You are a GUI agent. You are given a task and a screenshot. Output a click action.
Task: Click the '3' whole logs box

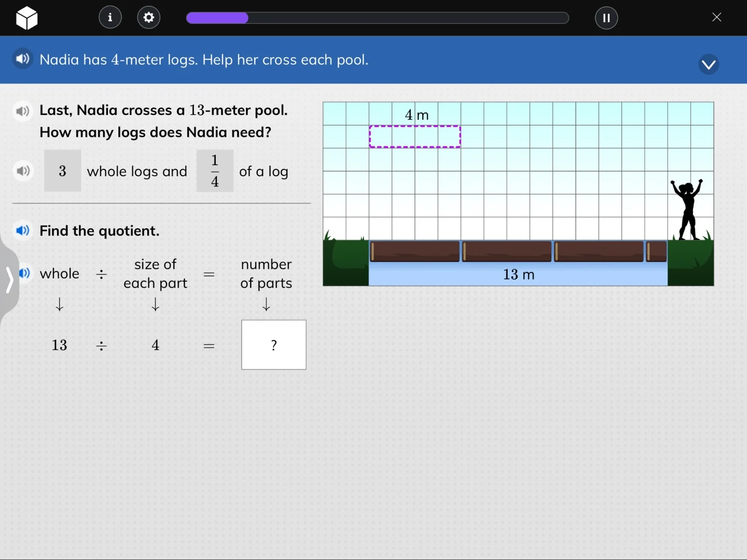coord(62,170)
